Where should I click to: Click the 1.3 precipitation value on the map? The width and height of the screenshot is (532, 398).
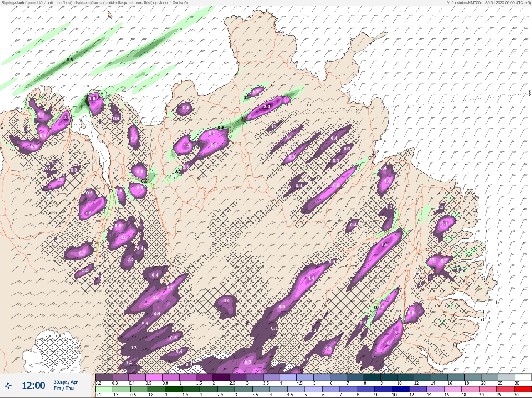(394, 333)
